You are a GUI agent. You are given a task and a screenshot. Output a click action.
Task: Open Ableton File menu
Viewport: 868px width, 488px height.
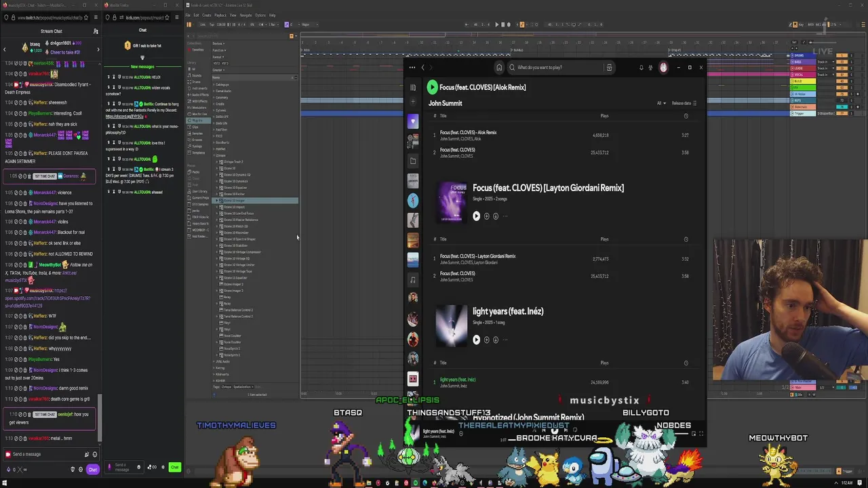point(188,15)
